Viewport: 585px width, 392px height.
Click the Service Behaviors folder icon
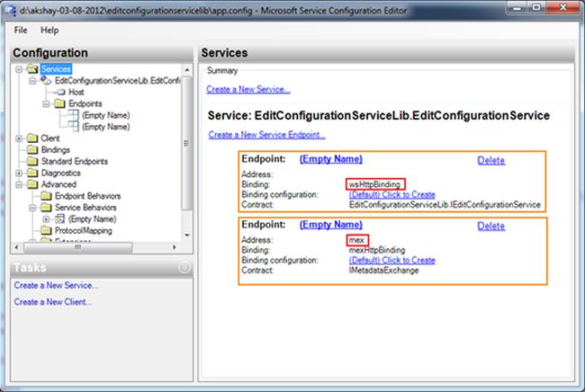pyautogui.click(x=46, y=208)
